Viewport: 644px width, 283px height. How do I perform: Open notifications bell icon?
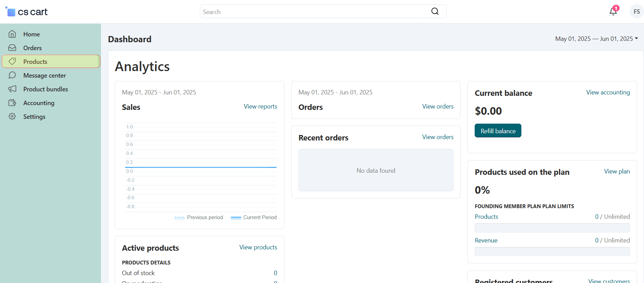tap(613, 12)
